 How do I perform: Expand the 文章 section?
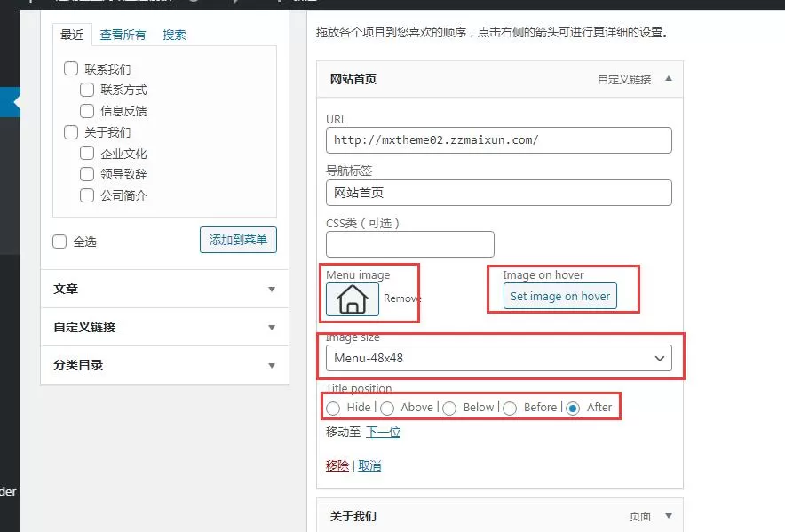pos(164,290)
